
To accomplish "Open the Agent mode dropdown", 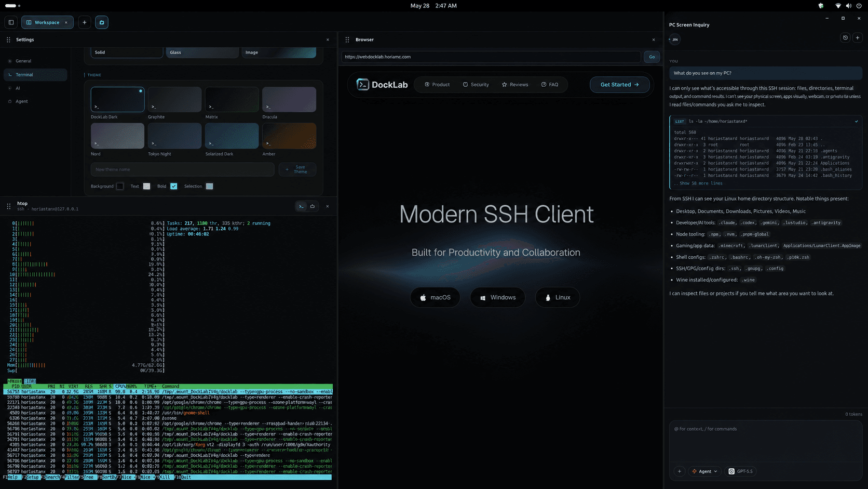I will click(x=704, y=471).
